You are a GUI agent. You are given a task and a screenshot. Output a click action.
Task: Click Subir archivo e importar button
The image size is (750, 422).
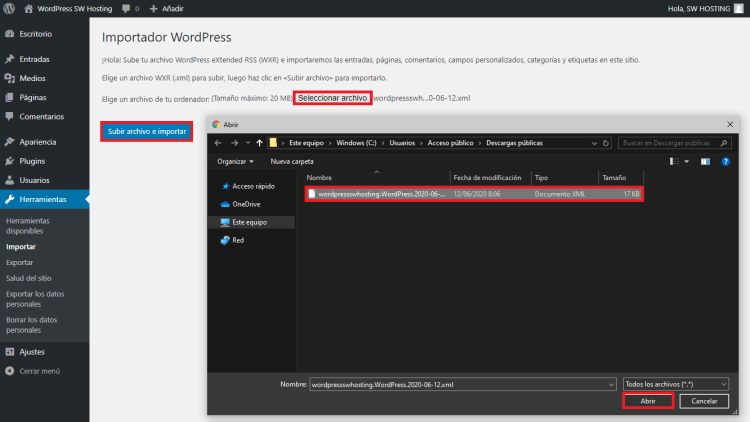[x=147, y=132]
